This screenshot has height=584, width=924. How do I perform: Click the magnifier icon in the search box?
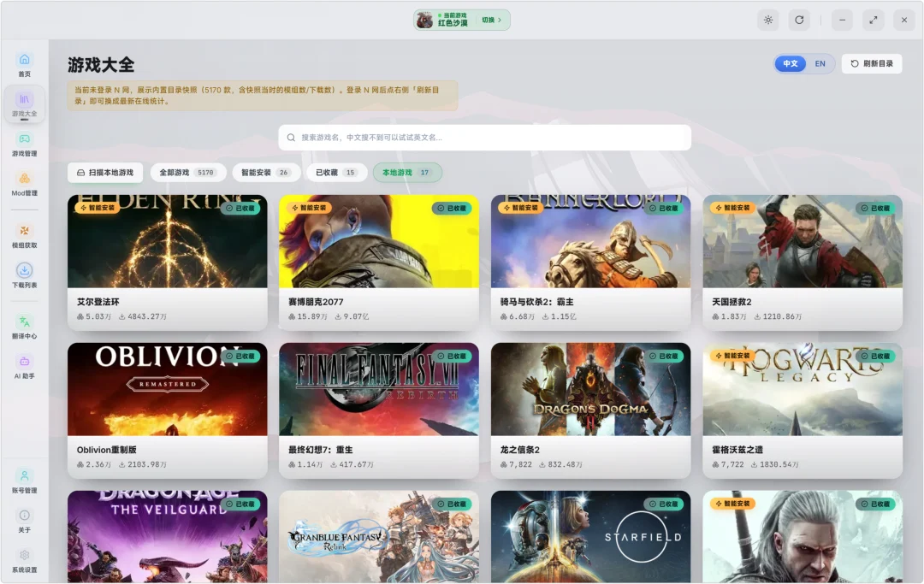click(291, 137)
